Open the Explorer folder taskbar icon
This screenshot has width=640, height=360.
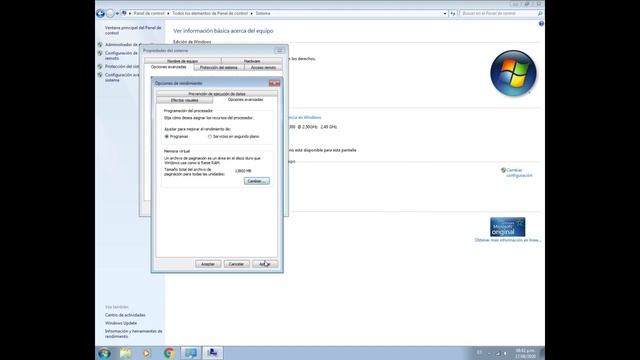pos(125,353)
